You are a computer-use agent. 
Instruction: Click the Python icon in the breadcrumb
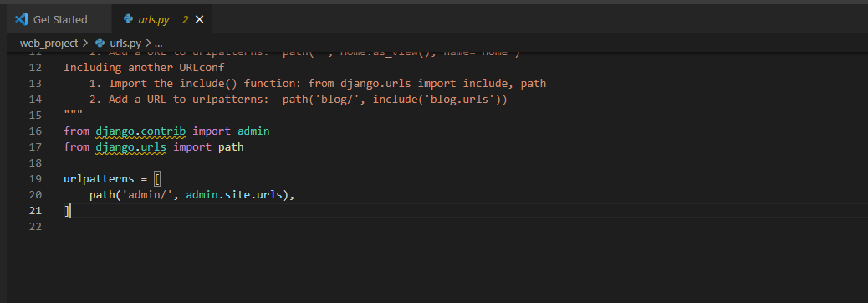100,43
